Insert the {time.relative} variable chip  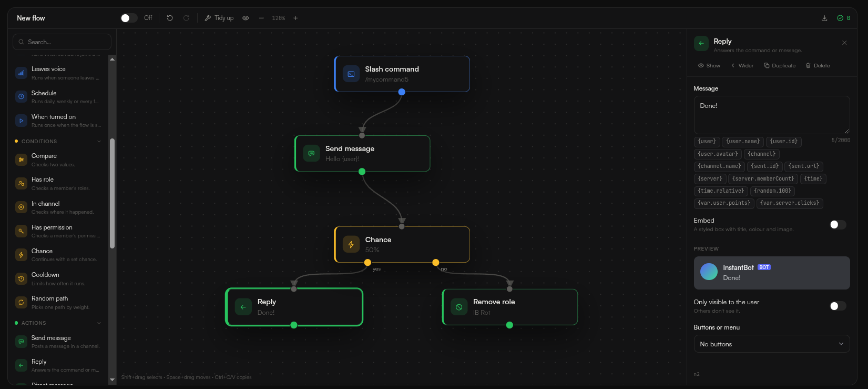point(721,191)
